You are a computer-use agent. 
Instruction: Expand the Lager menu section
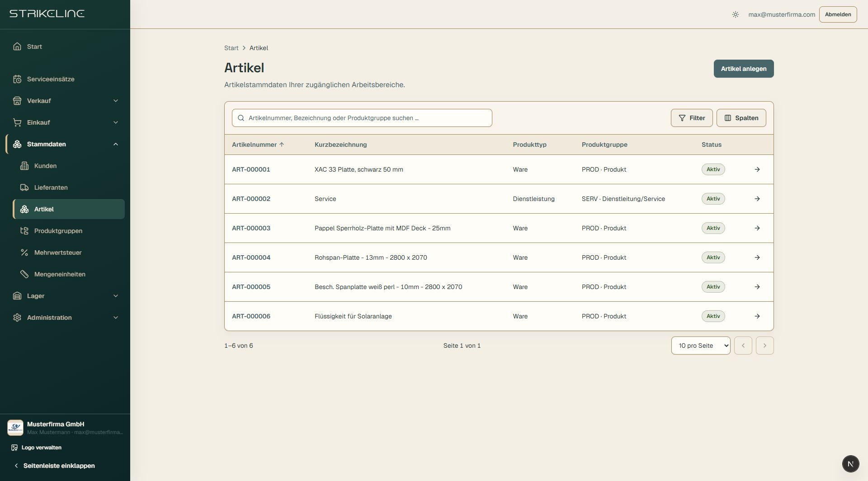coord(65,296)
